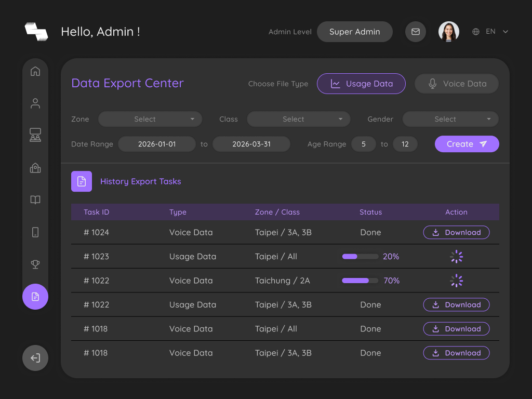
Task: Click the end date field 2026-03-31
Action: (251, 144)
